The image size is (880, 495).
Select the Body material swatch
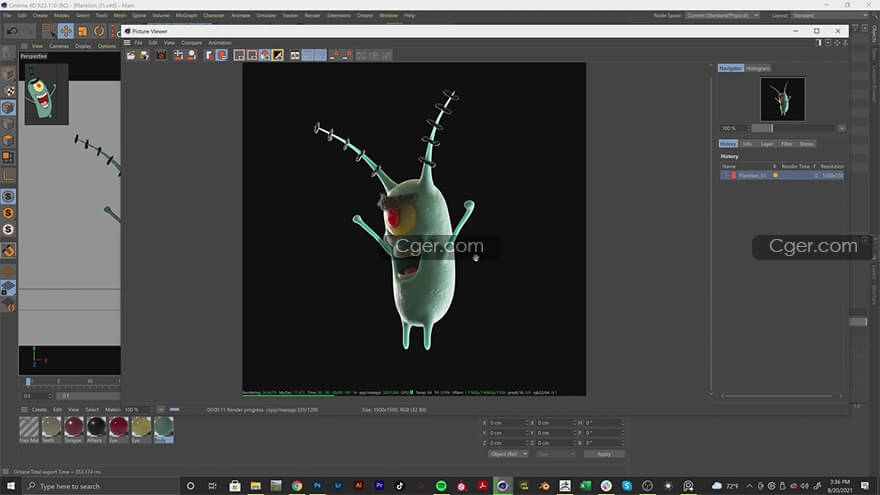[x=163, y=430]
